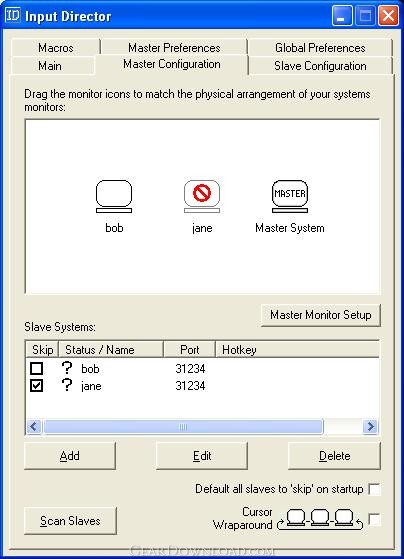Click the Master System monitor icon

290,196
